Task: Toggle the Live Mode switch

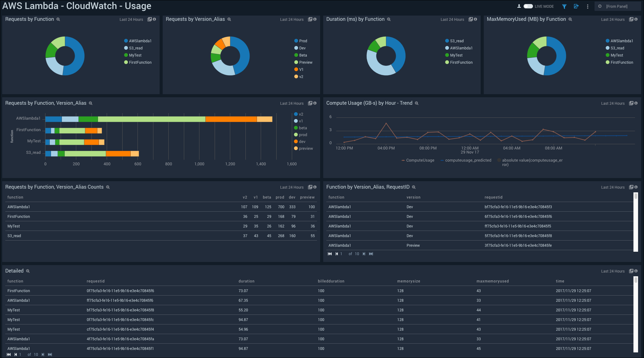Action: [x=528, y=6]
